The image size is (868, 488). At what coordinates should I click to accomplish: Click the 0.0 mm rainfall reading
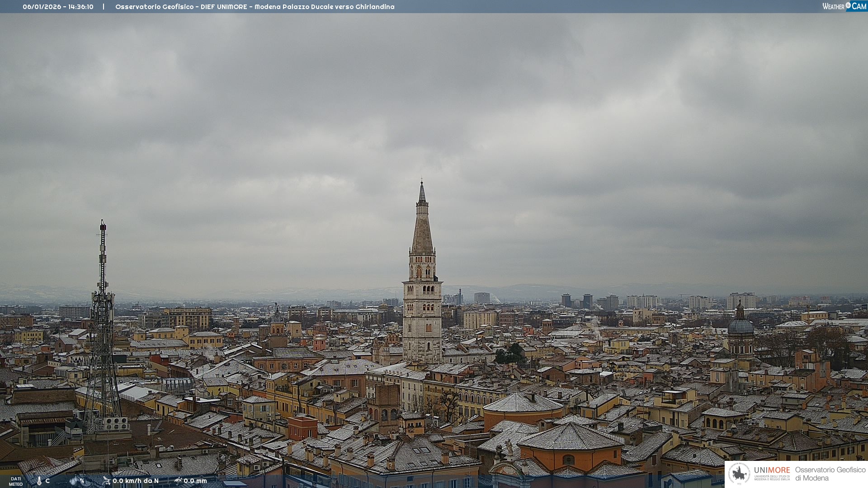[x=195, y=481]
